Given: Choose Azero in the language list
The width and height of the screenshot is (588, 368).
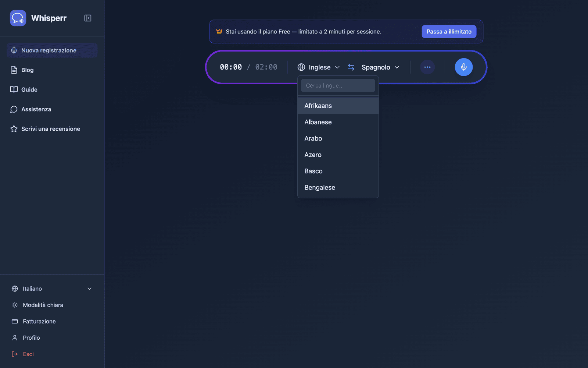Looking at the screenshot, I should (x=338, y=155).
